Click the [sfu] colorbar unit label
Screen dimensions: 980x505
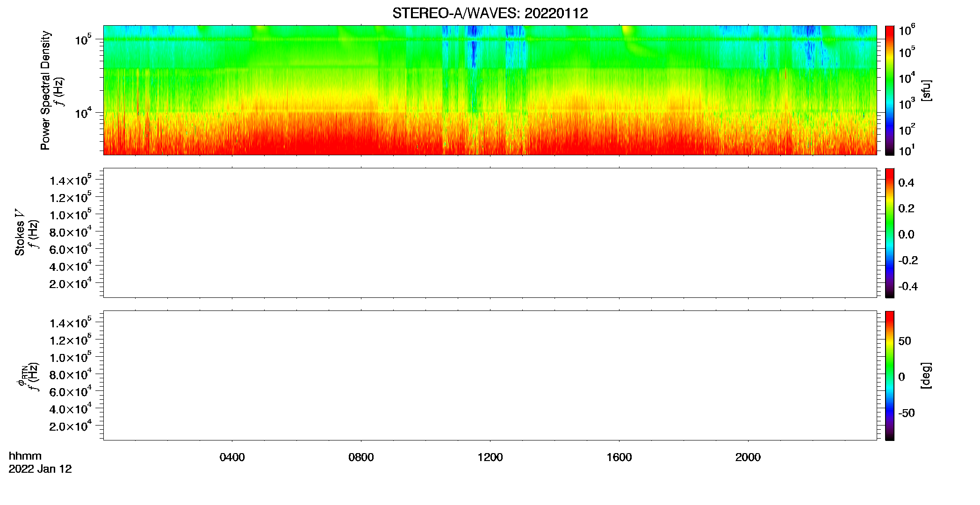(926, 90)
